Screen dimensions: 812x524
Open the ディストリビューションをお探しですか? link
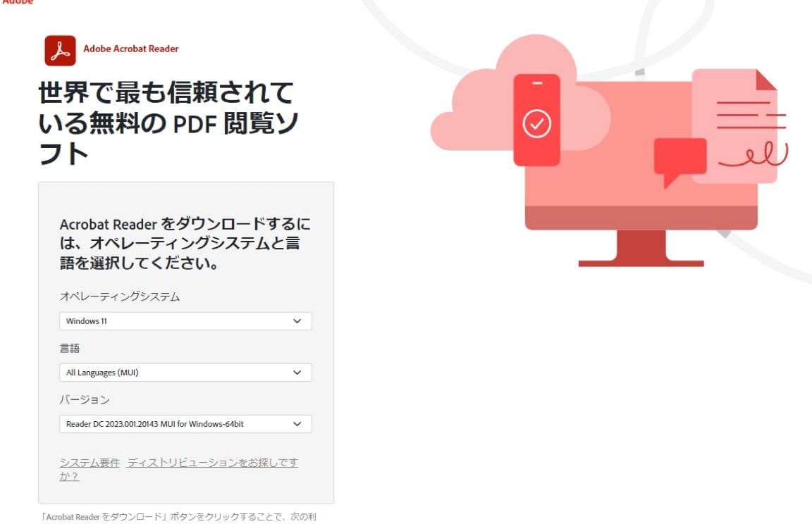pyautogui.click(x=212, y=463)
